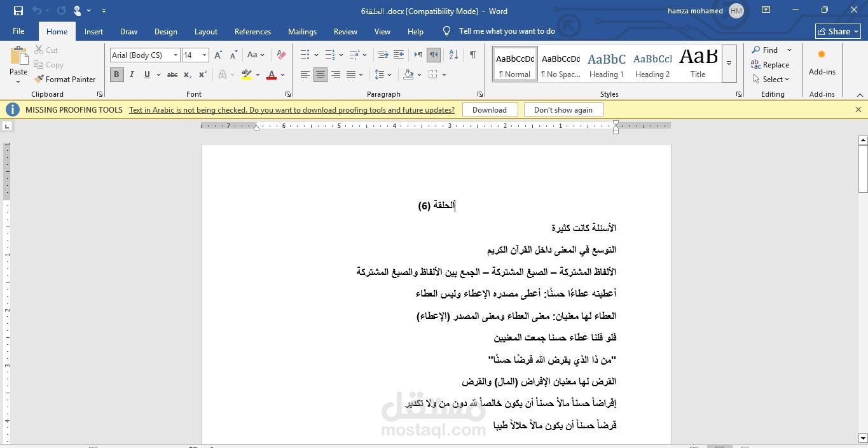This screenshot has width=868, height=448.
Task: Switch to the References tab
Action: tap(252, 31)
